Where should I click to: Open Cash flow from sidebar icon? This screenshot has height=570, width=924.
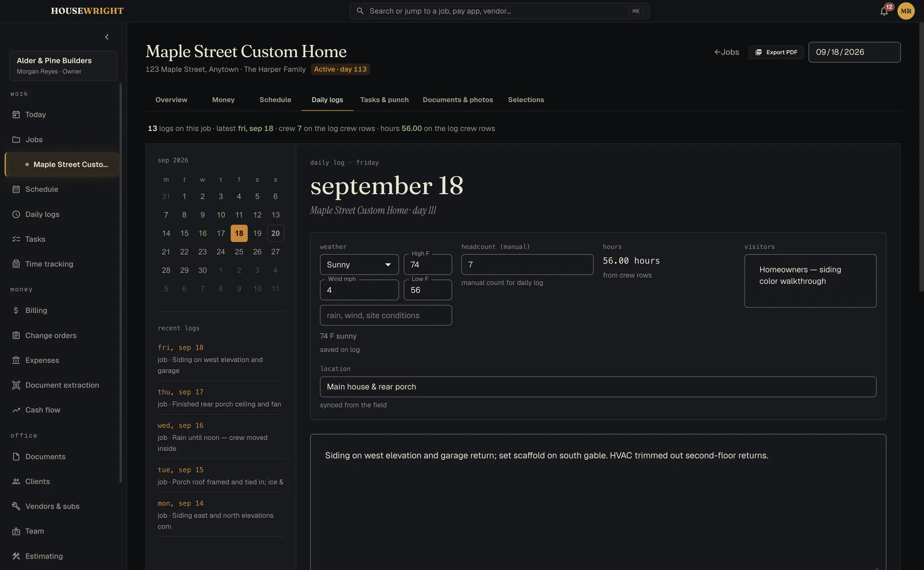pos(16,410)
